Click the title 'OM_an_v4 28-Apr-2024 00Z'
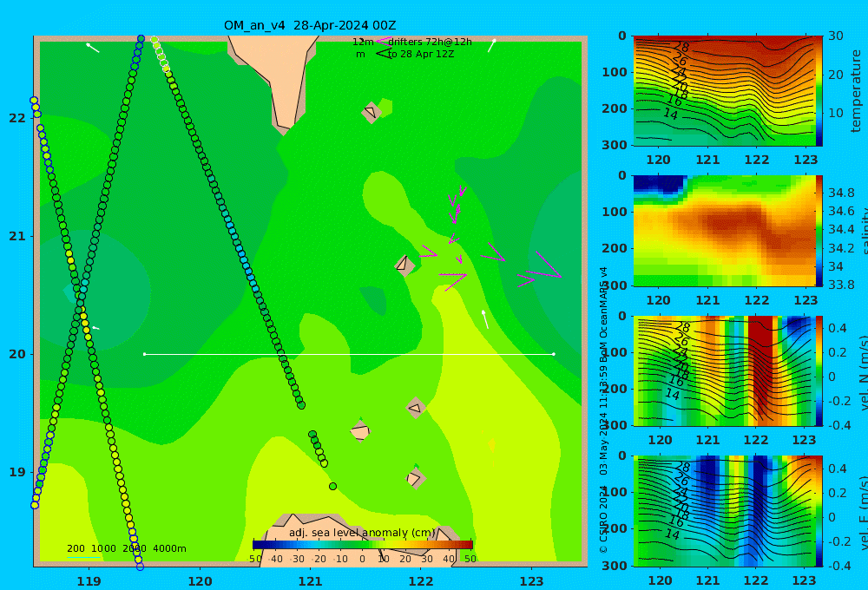The height and width of the screenshot is (590, 868). point(310,25)
